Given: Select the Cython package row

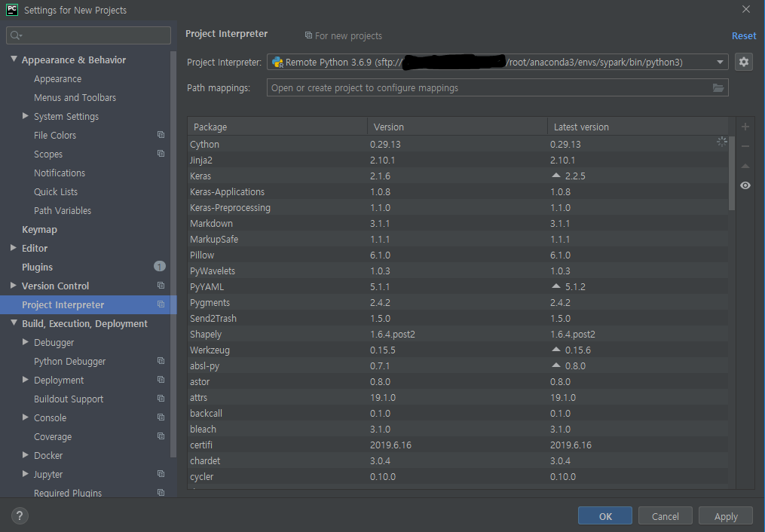Looking at the screenshot, I should pos(457,145).
